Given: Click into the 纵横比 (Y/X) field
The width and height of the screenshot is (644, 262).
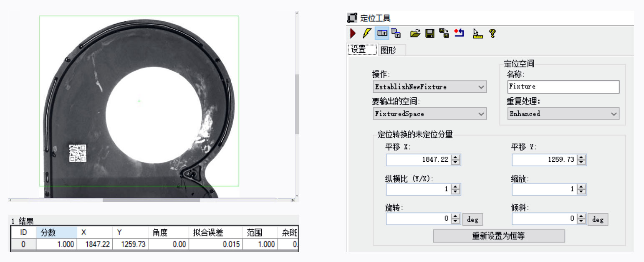Looking at the screenshot, I should (x=419, y=189).
